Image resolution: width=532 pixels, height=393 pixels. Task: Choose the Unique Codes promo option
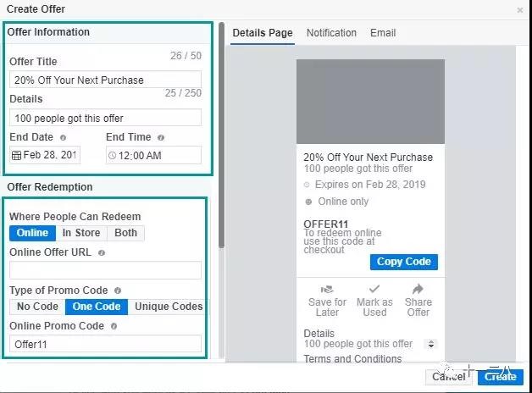(x=169, y=307)
